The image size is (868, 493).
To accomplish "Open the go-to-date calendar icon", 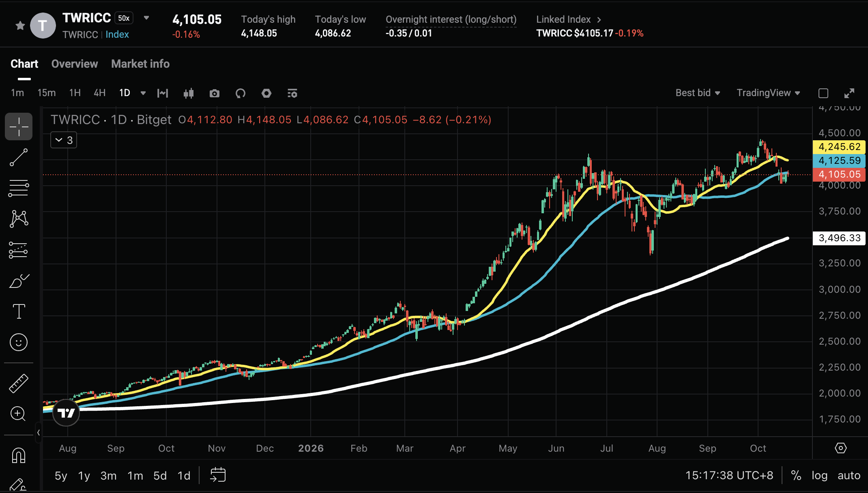I will click(218, 475).
